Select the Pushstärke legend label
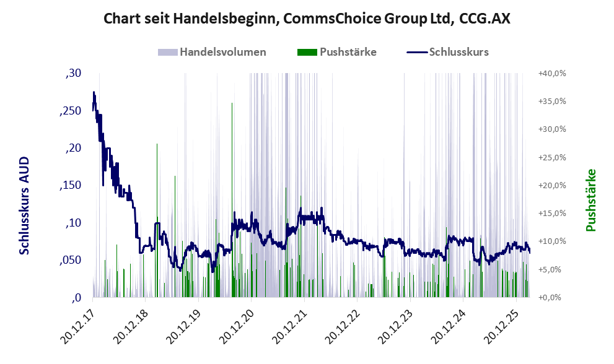Screen dimensions: 614x364 [x=348, y=52]
